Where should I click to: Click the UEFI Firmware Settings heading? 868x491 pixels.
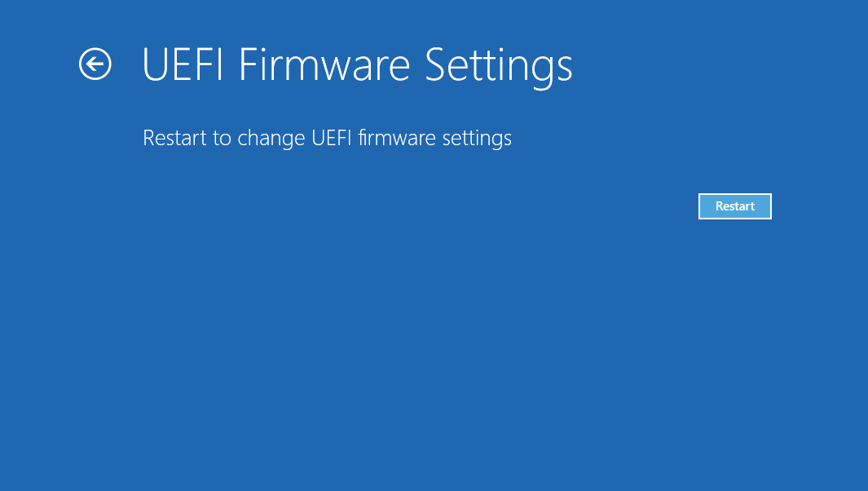point(357,65)
